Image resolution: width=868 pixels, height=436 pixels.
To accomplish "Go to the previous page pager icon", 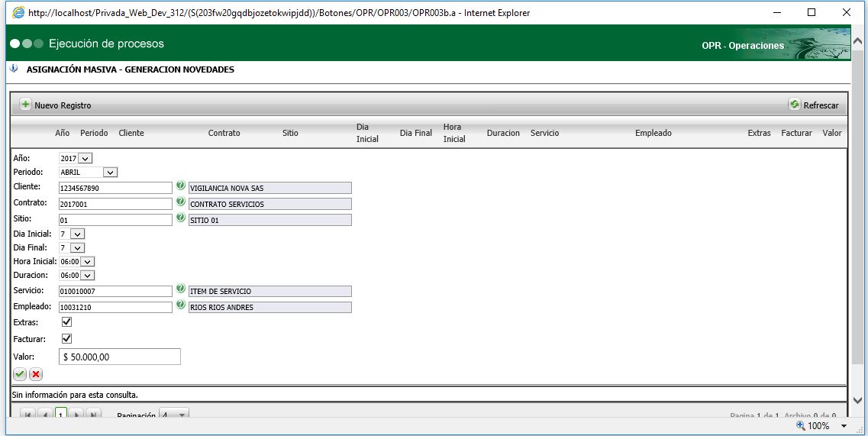I will click(45, 414).
